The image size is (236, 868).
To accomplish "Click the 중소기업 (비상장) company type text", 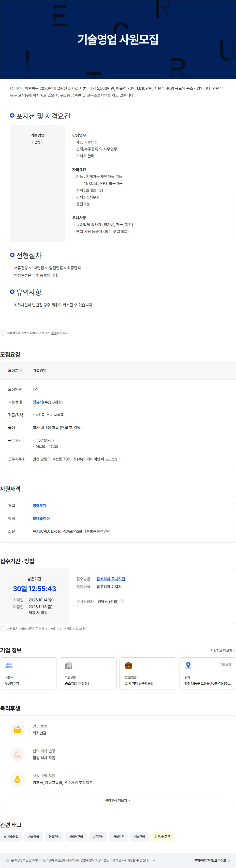I will pyautogui.click(x=77, y=683).
